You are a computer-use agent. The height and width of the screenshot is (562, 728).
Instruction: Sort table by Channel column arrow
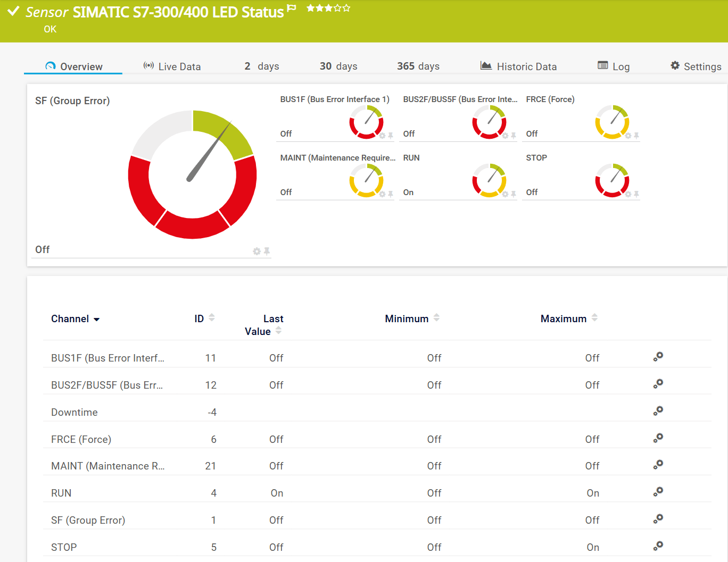pos(96,320)
